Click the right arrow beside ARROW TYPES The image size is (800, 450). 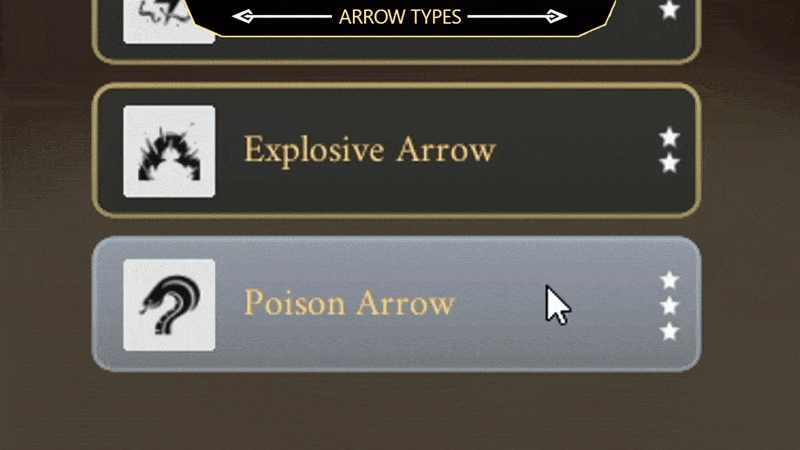coord(555,17)
